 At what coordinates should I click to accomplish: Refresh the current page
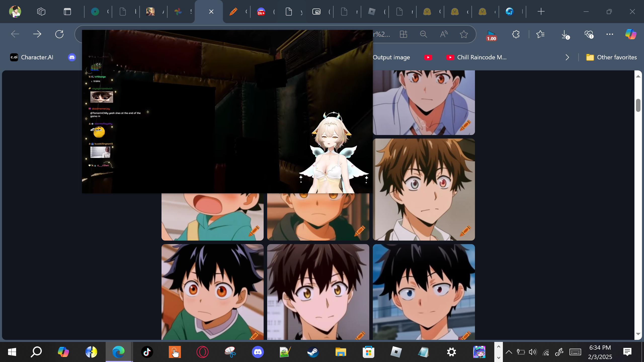[59, 34]
